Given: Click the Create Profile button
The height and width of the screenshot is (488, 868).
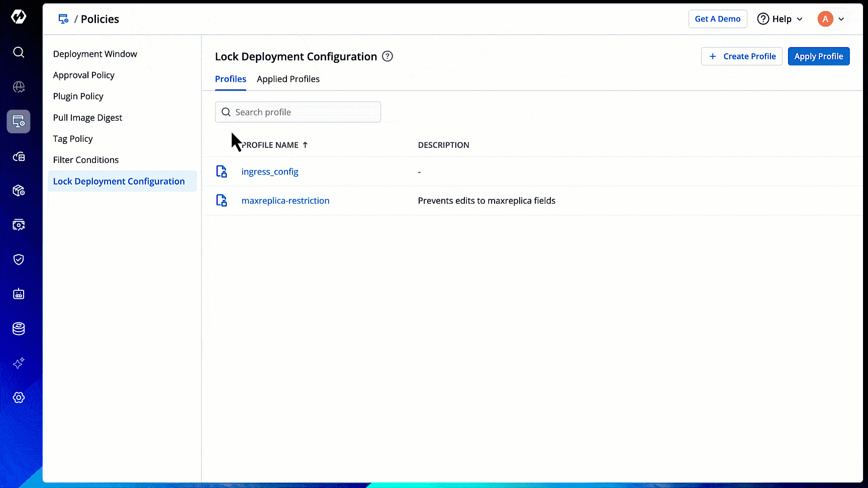Looking at the screenshot, I should click(x=741, y=56).
